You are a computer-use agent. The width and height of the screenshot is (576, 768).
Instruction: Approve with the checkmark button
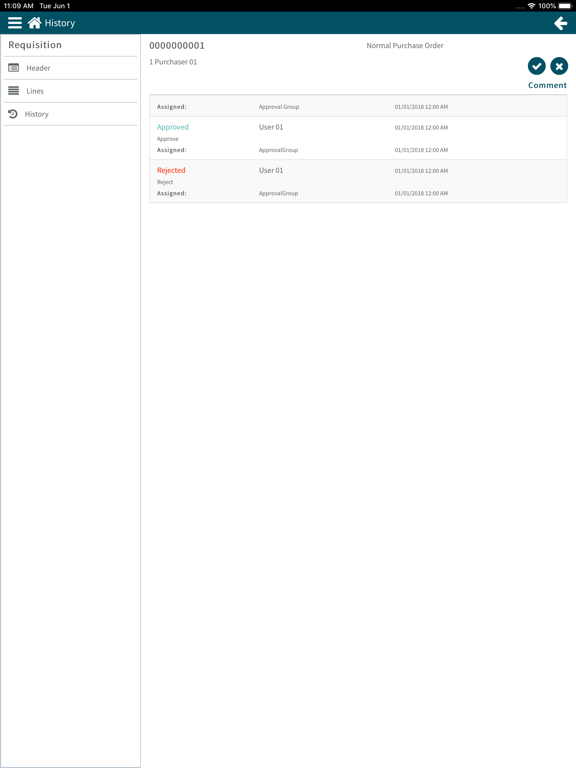coord(537,66)
